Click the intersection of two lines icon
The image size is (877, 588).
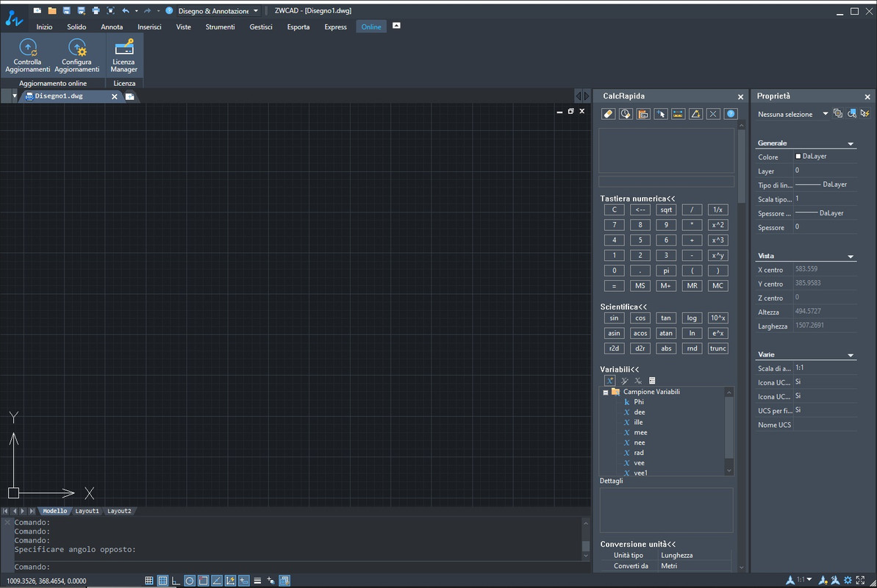pyautogui.click(x=713, y=114)
